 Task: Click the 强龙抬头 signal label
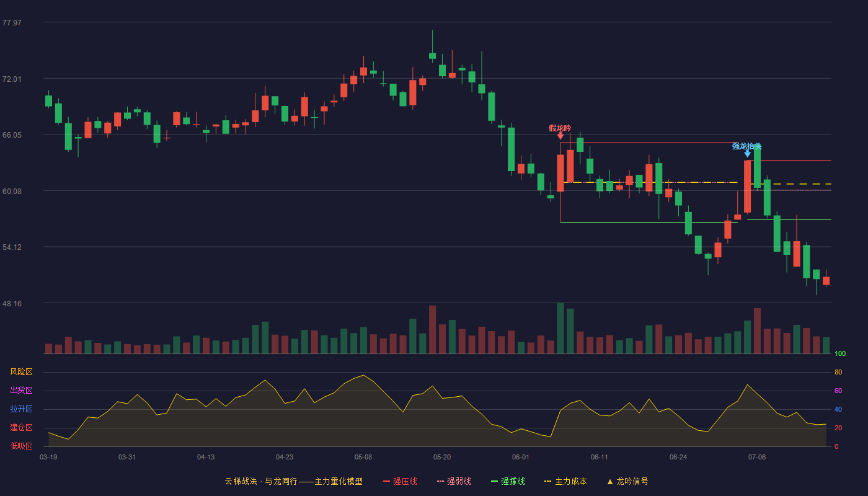[746, 146]
